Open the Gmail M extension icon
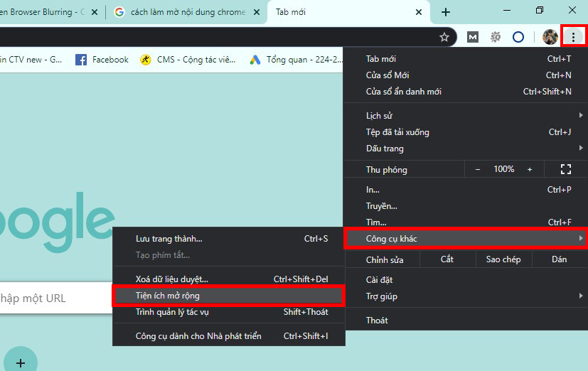This screenshot has width=588, height=371. pos(473,37)
